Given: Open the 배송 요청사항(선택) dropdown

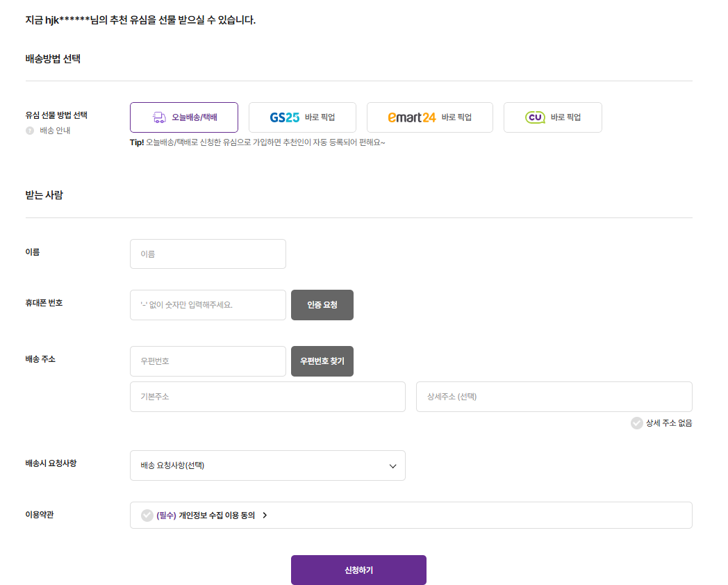Looking at the screenshot, I should [x=267, y=465].
